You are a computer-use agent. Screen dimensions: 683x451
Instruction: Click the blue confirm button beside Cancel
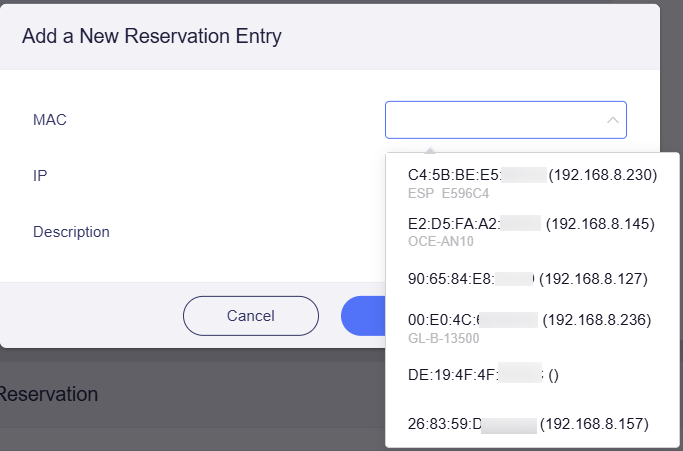(x=363, y=316)
